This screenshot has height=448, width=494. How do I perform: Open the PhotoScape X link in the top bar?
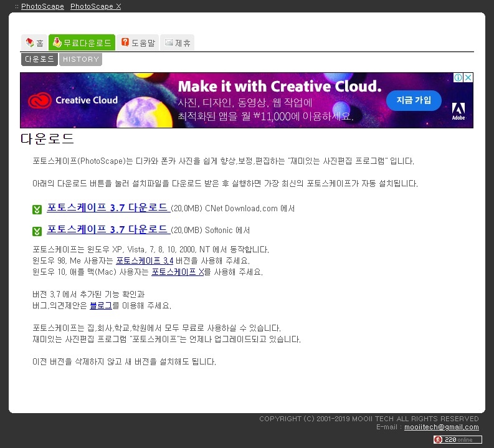point(95,6)
